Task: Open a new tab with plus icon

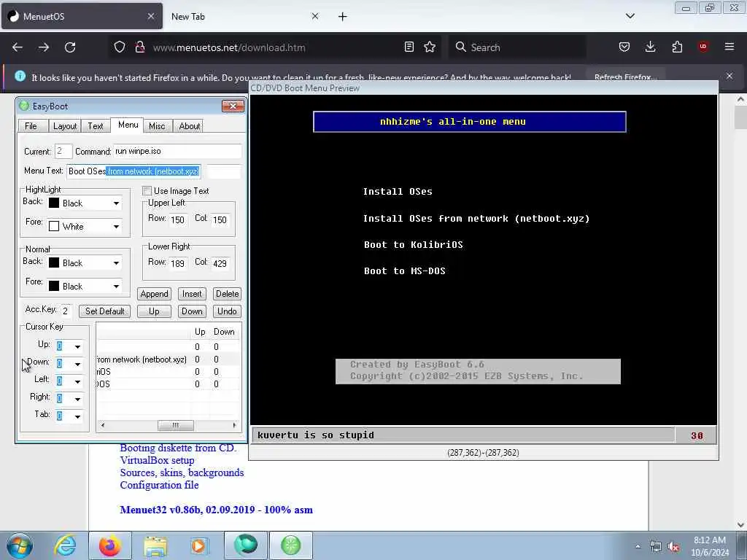Action: click(x=343, y=17)
